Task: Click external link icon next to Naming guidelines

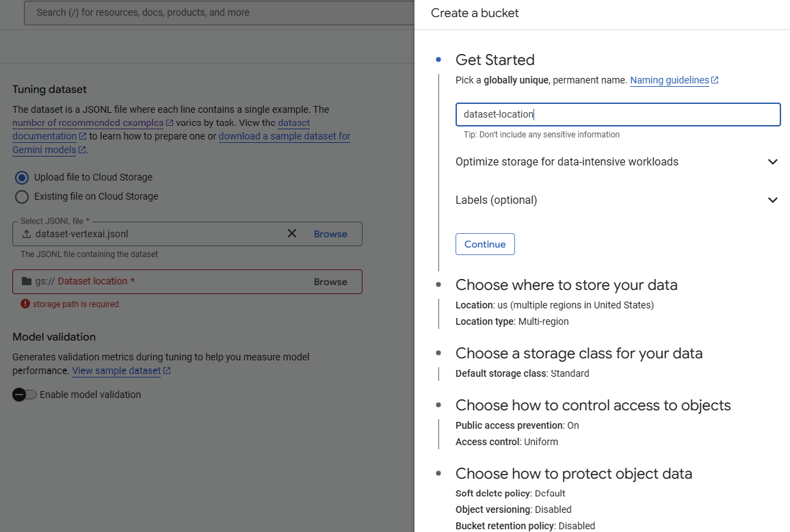Action: click(x=715, y=80)
